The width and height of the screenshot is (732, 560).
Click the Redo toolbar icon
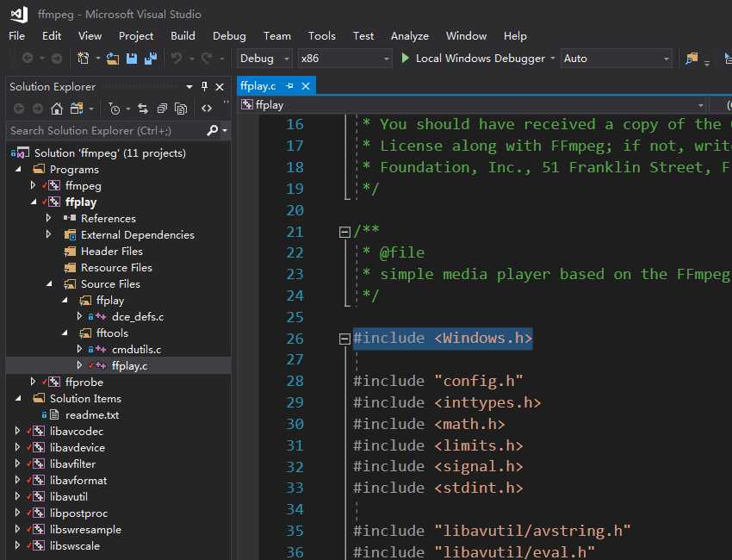pos(207,59)
